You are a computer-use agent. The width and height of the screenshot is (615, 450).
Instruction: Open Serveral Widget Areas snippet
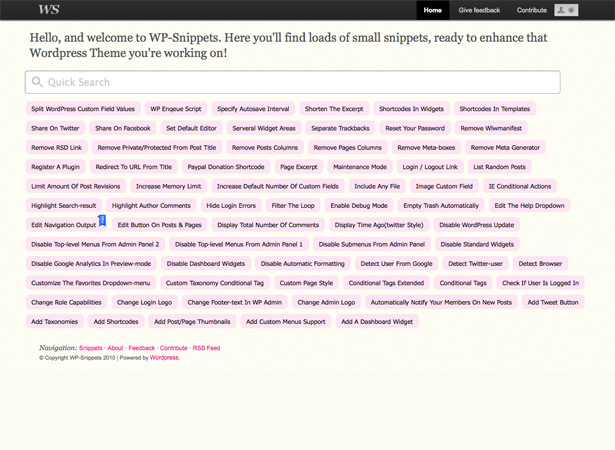tap(264, 128)
